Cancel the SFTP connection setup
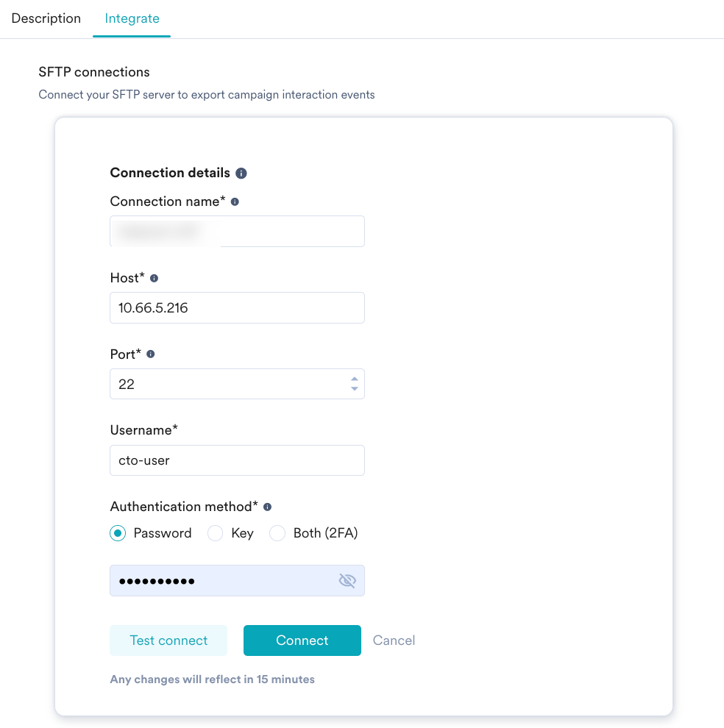Viewport: 724px width, 728px height. click(x=394, y=640)
